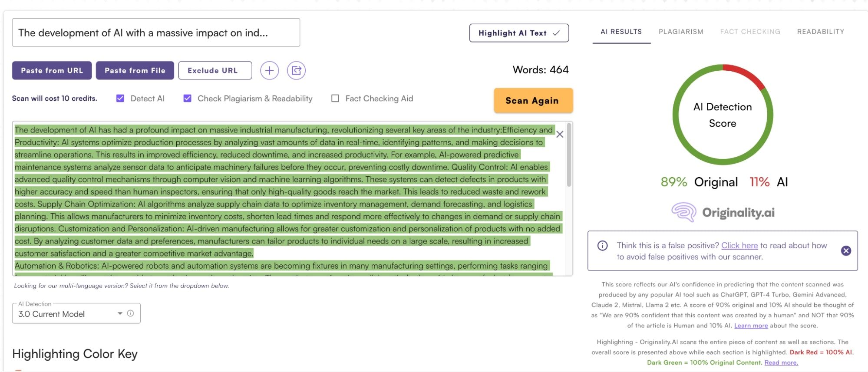This screenshot has width=868, height=372.
Task: Click the plus icon next to Exclude URL
Action: [x=269, y=70]
